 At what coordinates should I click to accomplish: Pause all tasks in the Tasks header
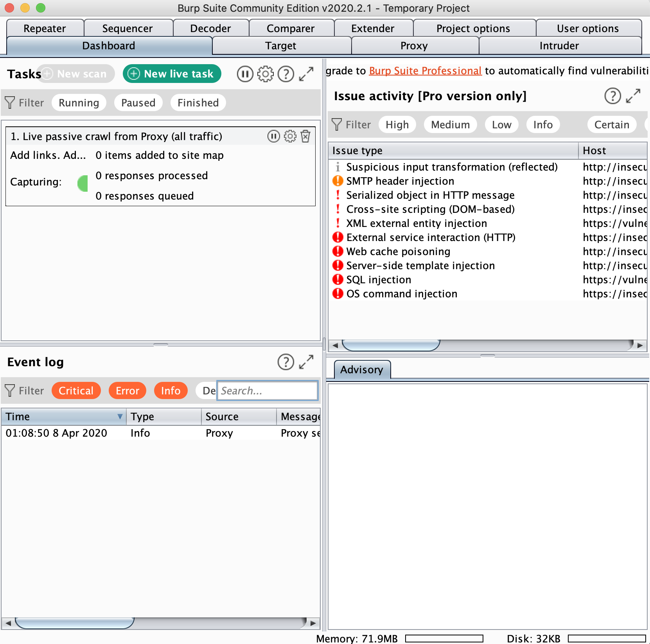pos(245,74)
